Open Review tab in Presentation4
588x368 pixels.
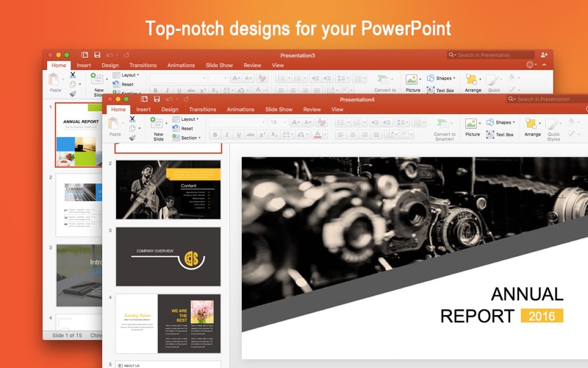312,109
